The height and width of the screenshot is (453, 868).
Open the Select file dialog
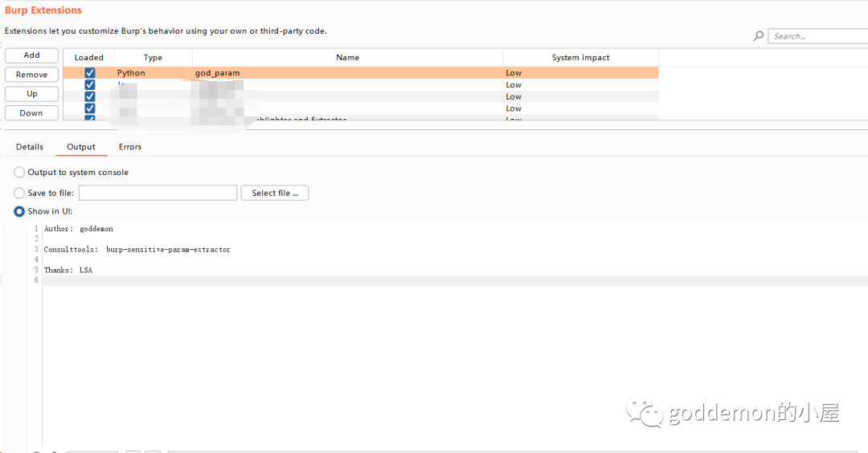275,193
